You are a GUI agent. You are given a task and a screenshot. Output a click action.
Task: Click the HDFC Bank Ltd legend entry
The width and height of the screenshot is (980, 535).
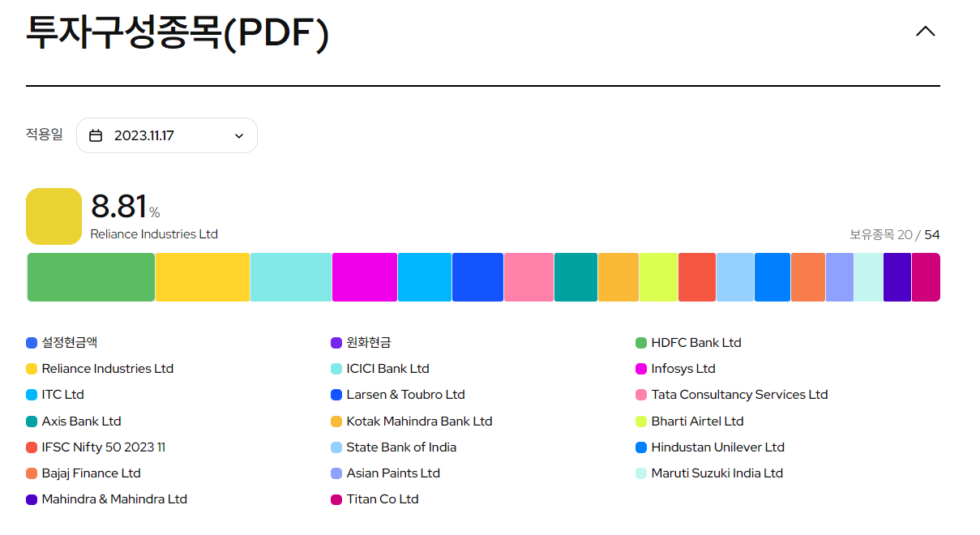pyautogui.click(x=688, y=343)
